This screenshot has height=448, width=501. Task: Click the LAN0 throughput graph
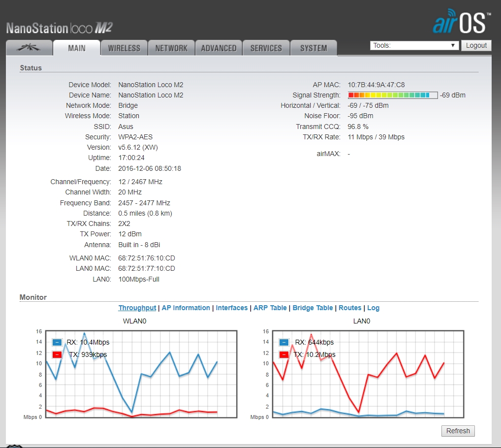368,374
